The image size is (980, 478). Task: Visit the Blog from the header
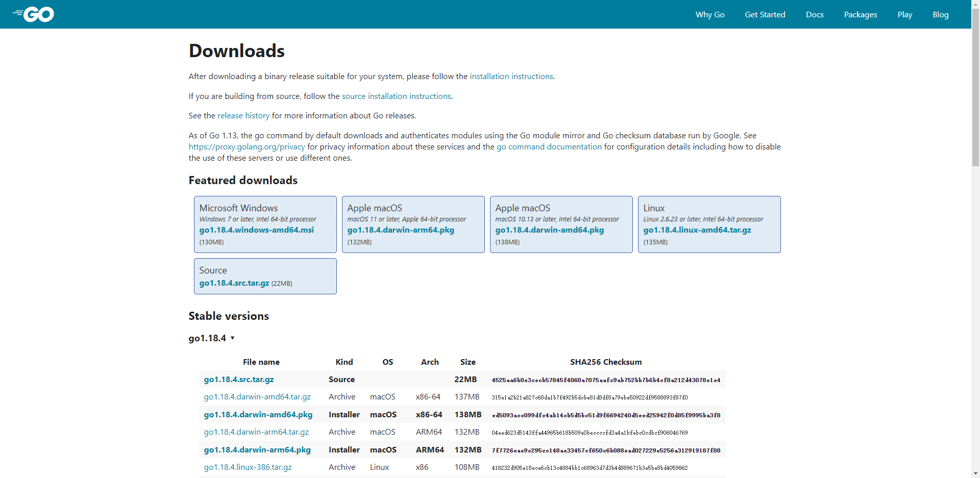point(941,15)
